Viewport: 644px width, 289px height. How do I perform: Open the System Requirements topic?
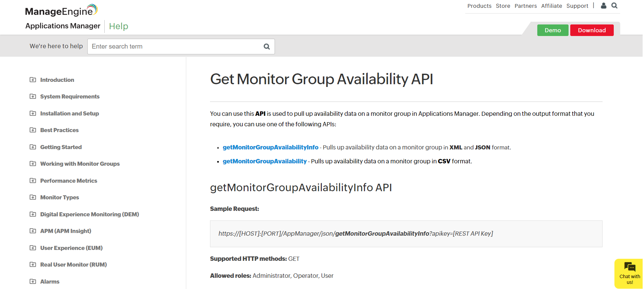point(70,96)
